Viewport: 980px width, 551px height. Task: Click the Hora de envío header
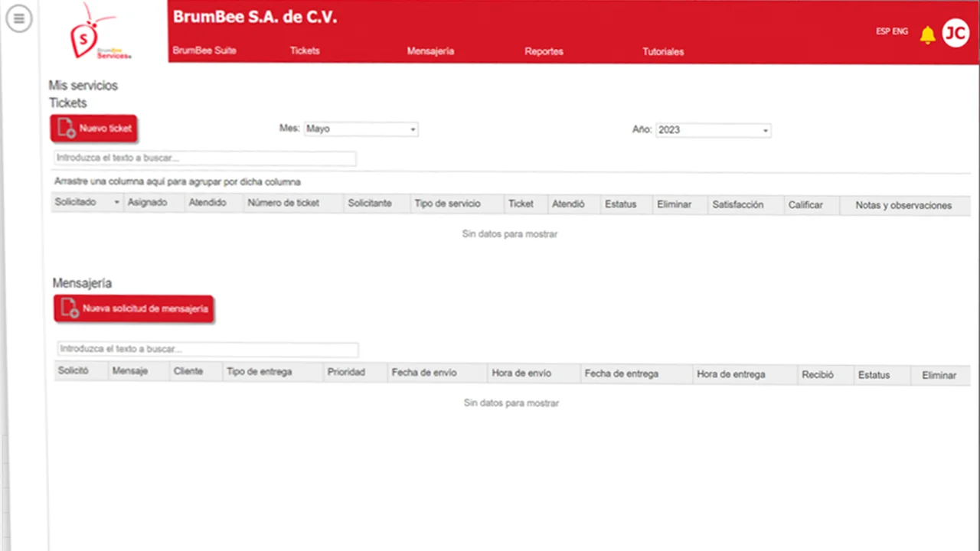click(x=534, y=373)
